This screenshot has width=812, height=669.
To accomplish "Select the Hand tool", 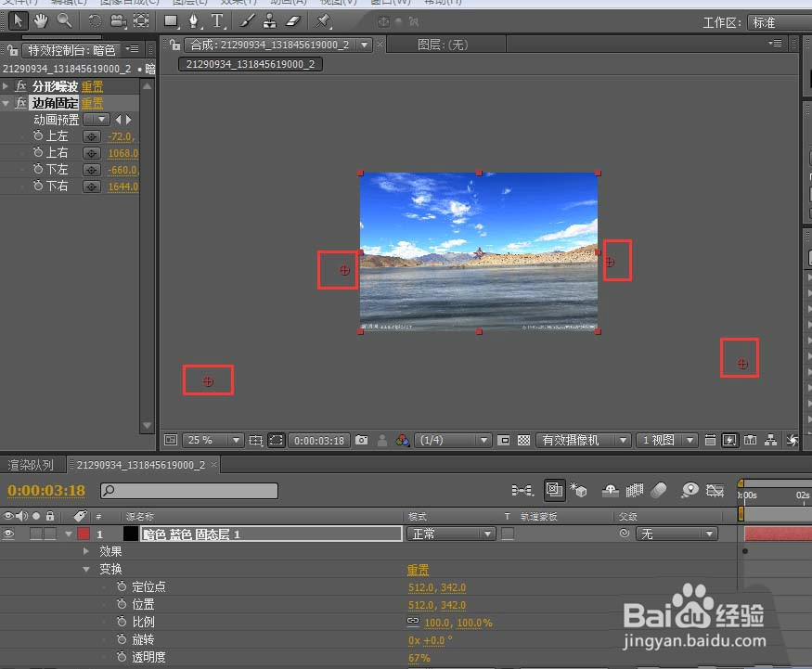I will click(x=41, y=20).
